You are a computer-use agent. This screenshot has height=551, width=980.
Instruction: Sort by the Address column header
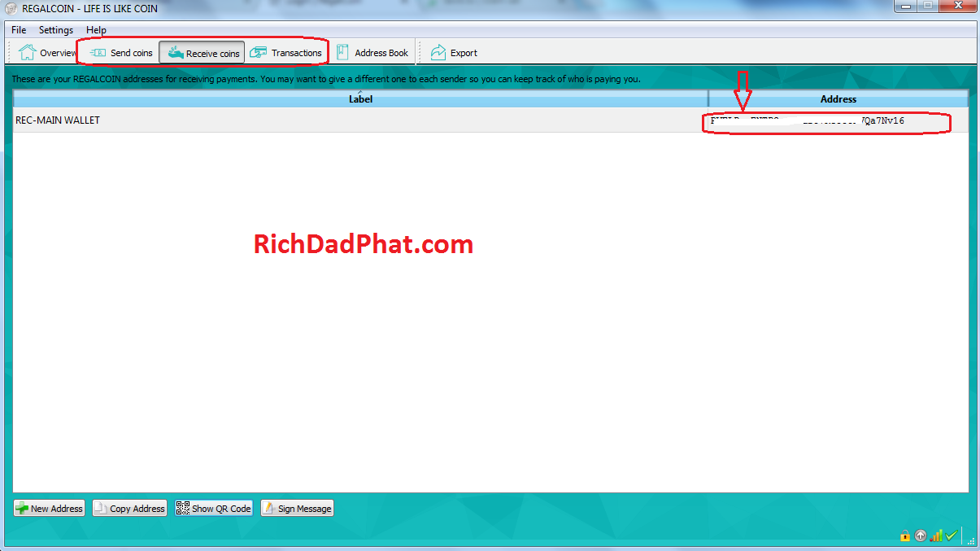[x=838, y=98]
